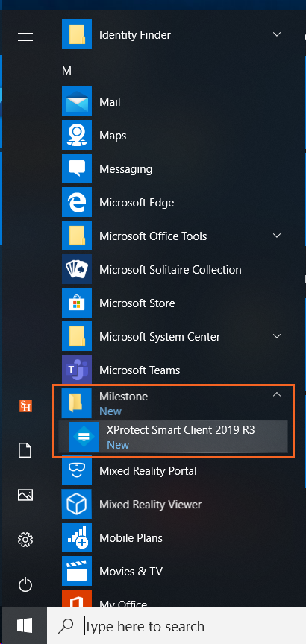Open Pictures from the sidebar icon

tap(25, 495)
